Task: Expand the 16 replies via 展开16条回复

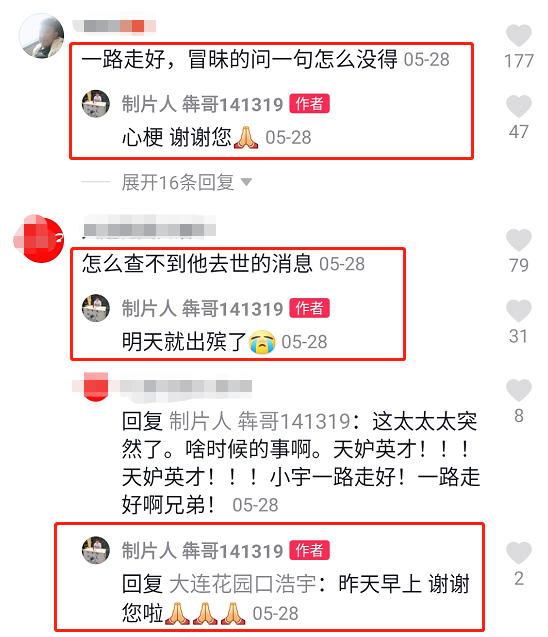Action: tap(178, 182)
